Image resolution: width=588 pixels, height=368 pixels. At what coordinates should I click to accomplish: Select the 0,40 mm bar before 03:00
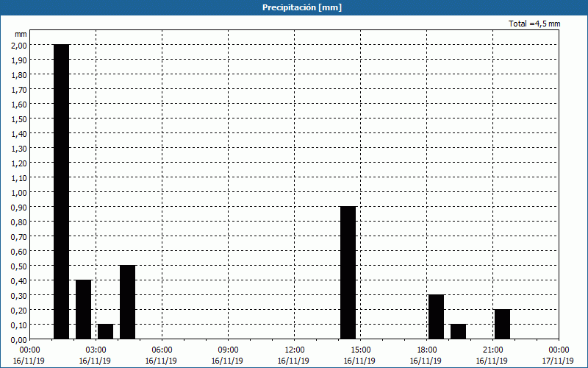84,309
